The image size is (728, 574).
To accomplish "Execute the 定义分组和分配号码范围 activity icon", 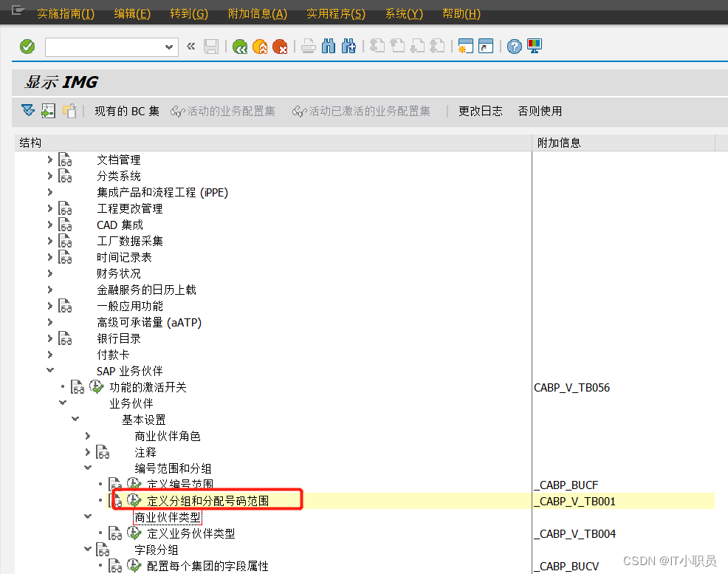I will point(134,501).
